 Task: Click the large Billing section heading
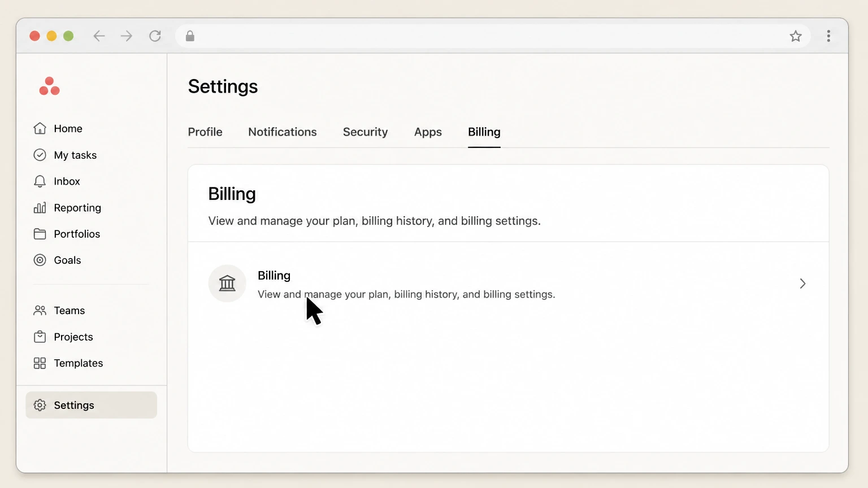click(x=232, y=194)
